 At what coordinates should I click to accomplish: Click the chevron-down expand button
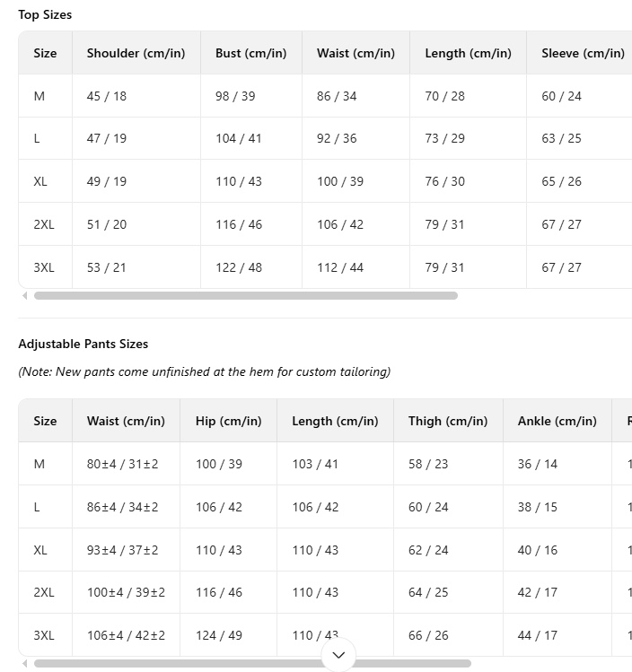pyautogui.click(x=338, y=655)
